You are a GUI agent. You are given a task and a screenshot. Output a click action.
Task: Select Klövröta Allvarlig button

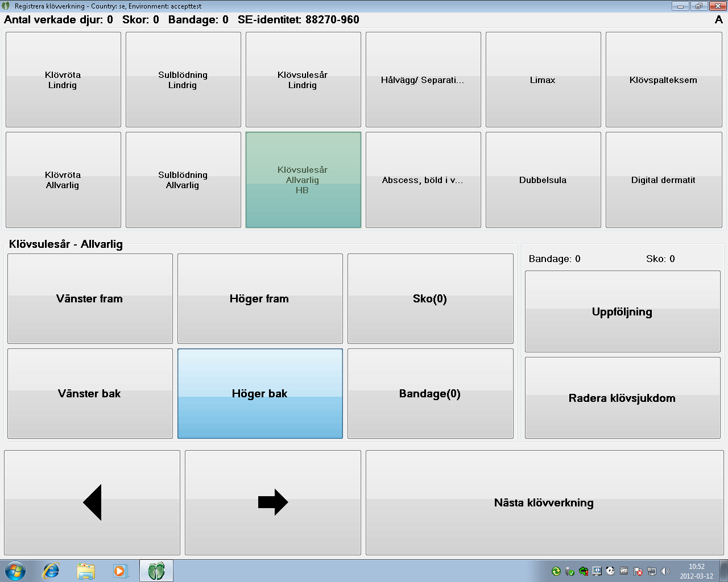pyautogui.click(x=63, y=180)
